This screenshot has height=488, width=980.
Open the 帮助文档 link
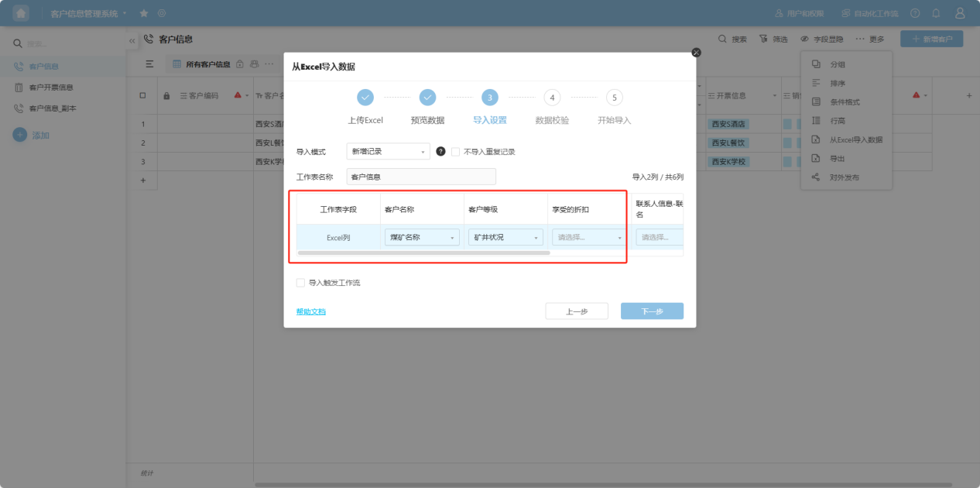[x=310, y=311]
